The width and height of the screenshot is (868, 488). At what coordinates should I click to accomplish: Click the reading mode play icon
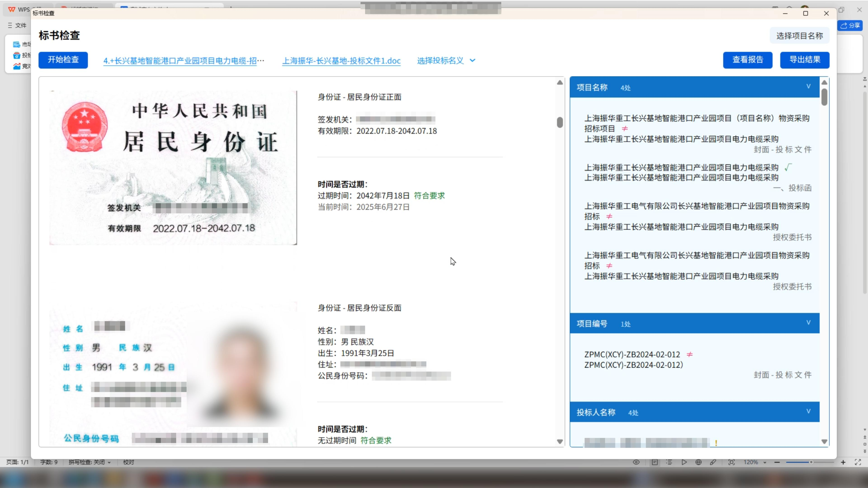click(684, 462)
